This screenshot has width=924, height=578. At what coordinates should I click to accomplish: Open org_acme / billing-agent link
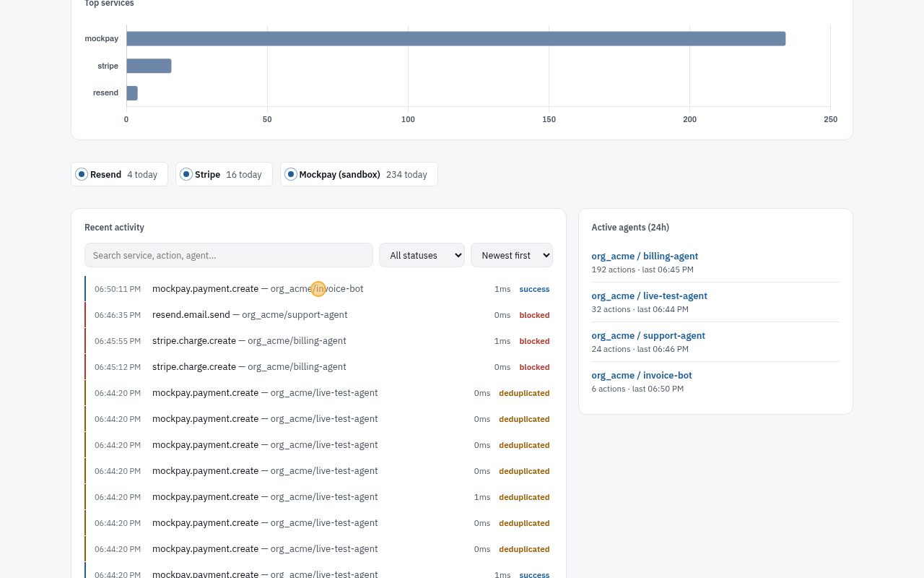[645, 256]
